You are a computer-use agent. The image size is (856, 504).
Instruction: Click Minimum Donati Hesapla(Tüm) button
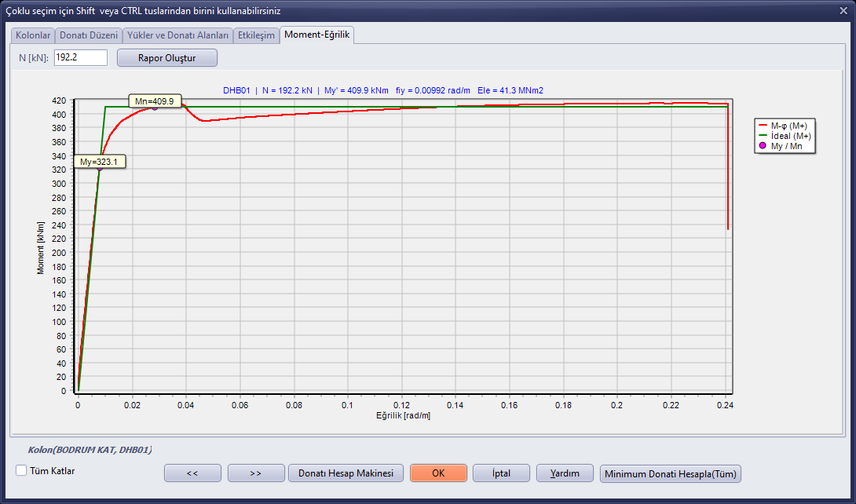point(671,473)
